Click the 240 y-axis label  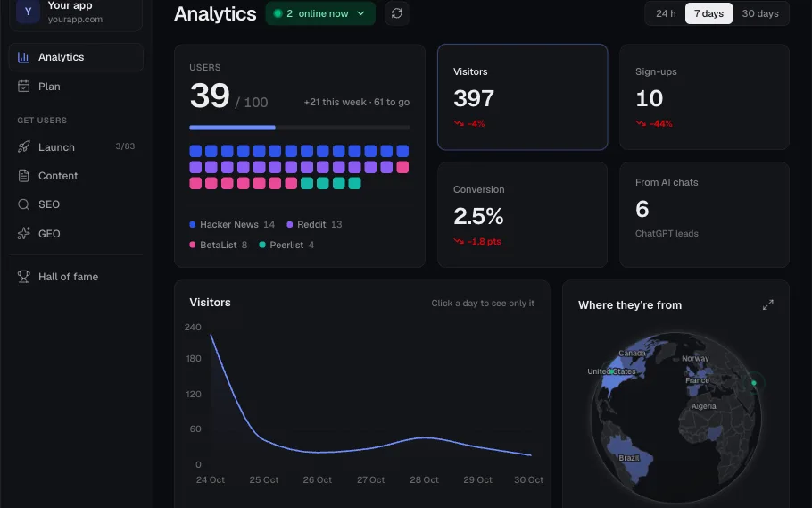coord(193,327)
